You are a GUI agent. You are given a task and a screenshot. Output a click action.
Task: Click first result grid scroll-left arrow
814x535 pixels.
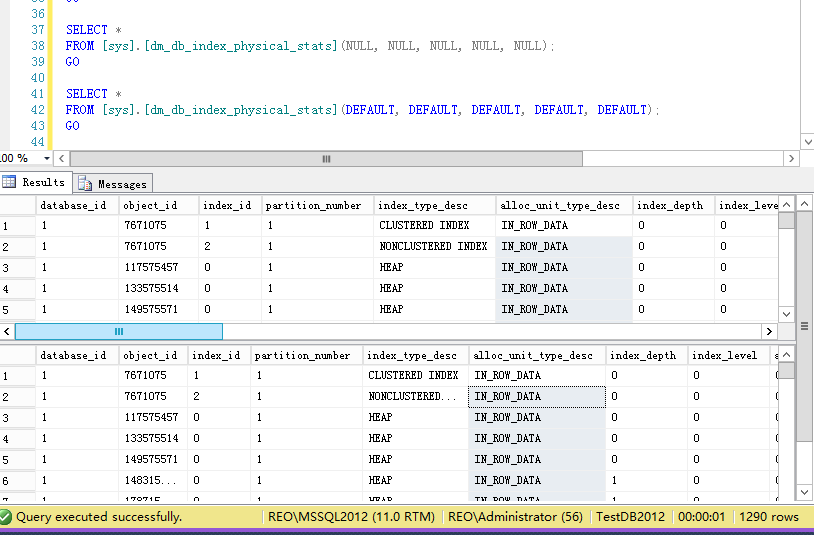click(7, 332)
